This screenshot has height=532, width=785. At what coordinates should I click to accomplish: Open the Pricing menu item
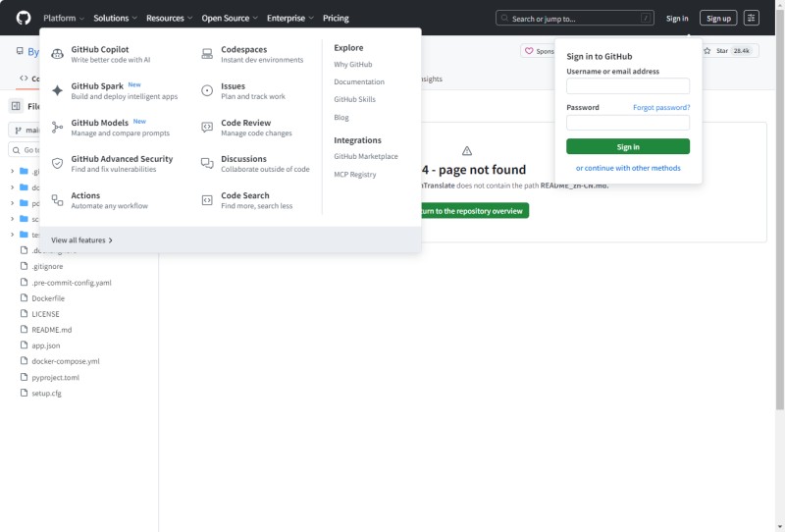tap(336, 18)
